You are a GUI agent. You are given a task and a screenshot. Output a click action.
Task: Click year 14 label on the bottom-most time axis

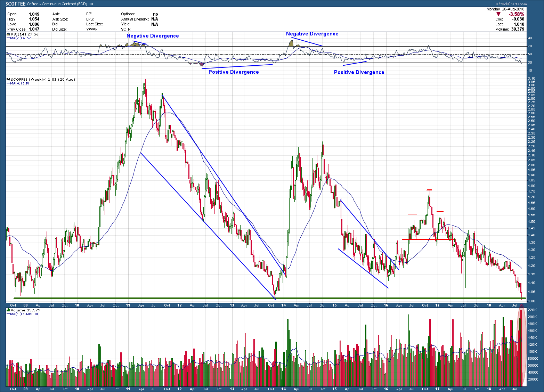tap(284, 389)
